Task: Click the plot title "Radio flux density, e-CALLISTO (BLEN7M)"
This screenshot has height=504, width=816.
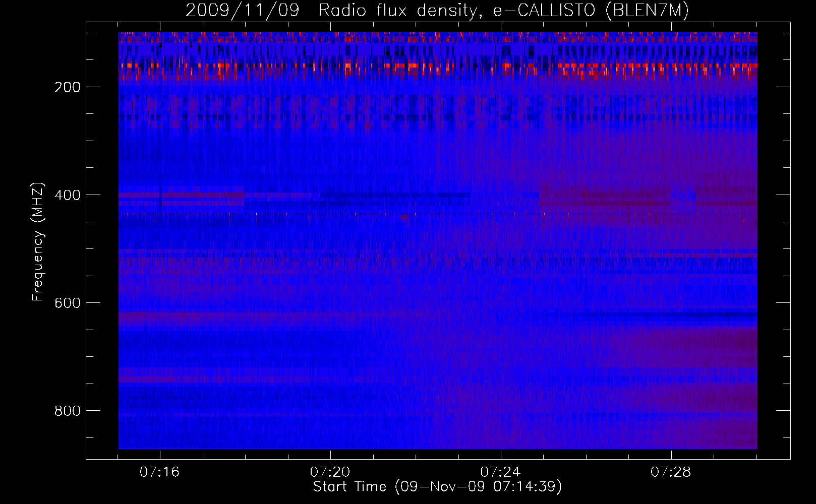Action: [x=504, y=11]
